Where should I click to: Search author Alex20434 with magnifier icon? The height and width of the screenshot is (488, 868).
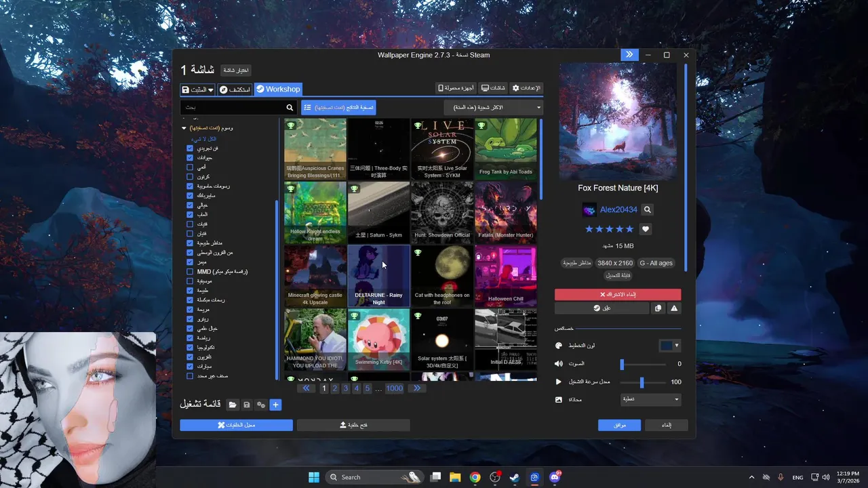tap(648, 210)
